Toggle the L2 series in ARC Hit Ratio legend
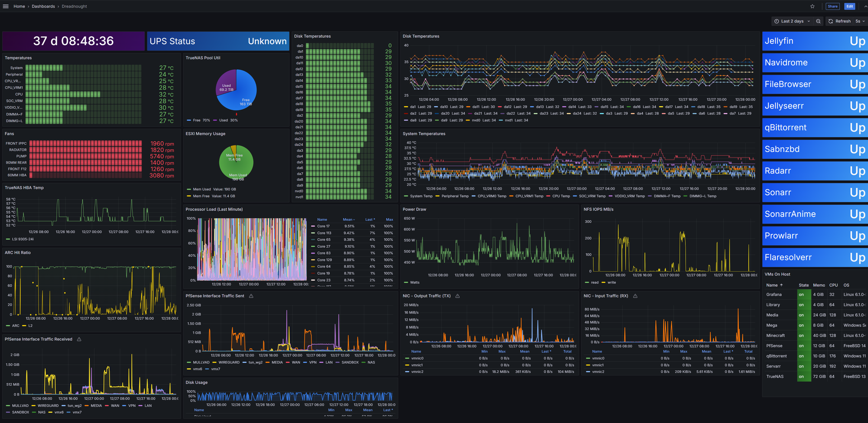 30,326
